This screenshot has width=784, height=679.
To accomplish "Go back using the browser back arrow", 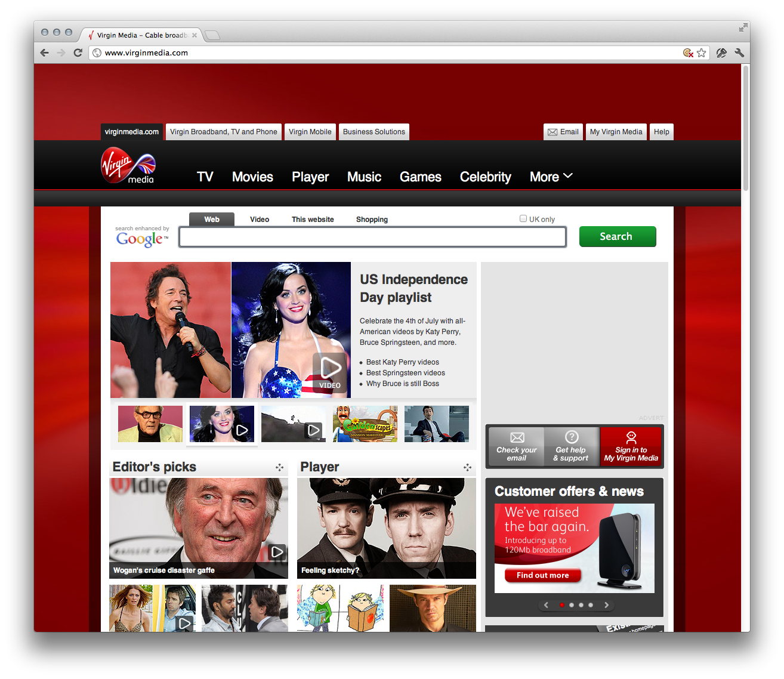I will coord(45,53).
